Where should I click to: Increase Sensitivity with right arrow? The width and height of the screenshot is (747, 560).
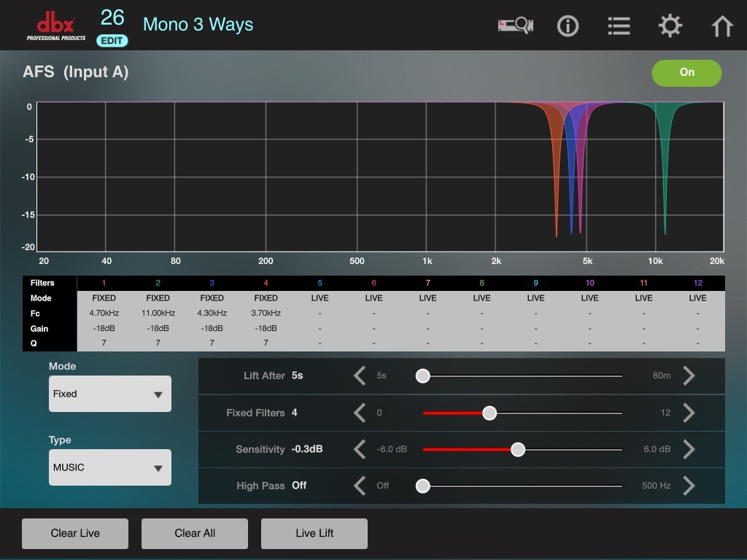689,449
